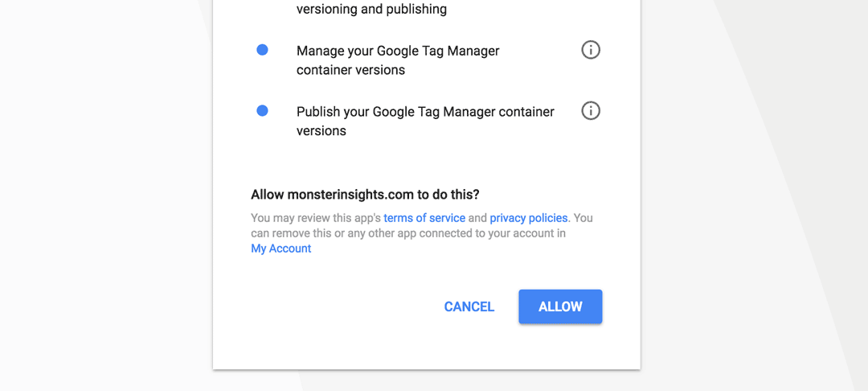Click the 'You may review this app's' gray text
This screenshot has width=868, height=391.
(316, 218)
